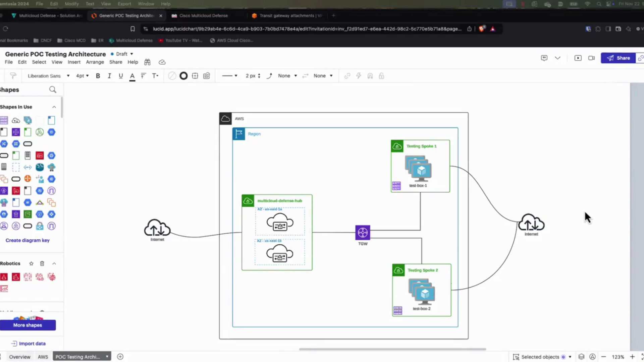Select the TGW transit gateway shape
This screenshot has width=644, height=362.
pyautogui.click(x=363, y=232)
